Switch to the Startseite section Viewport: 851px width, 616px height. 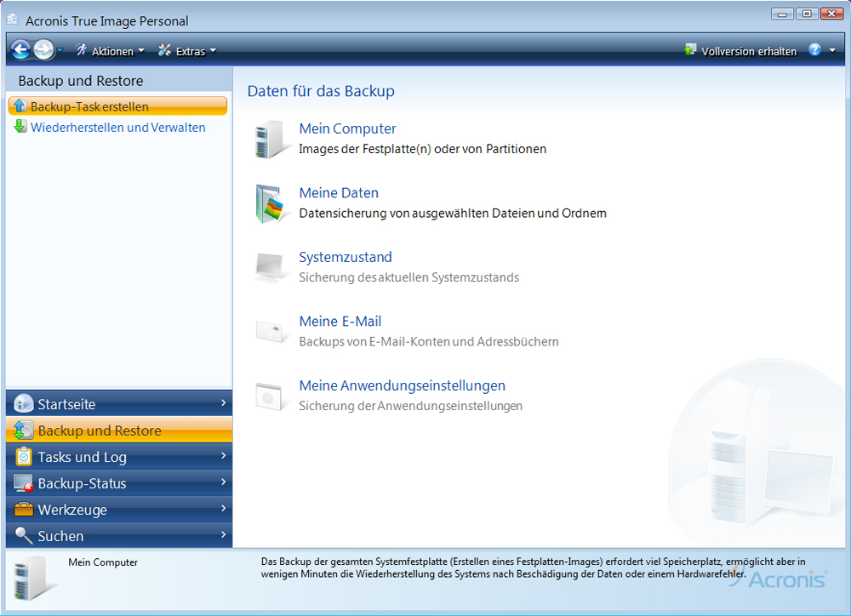[119, 403]
